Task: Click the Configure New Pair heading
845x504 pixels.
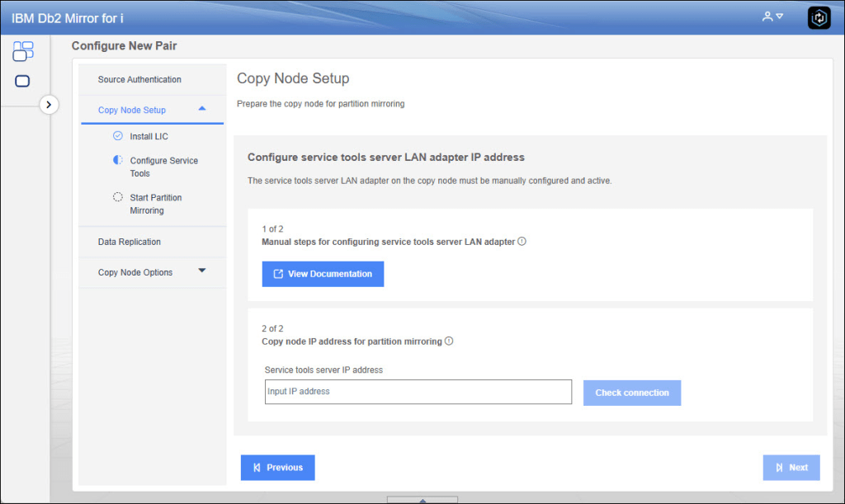Action: [x=124, y=45]
